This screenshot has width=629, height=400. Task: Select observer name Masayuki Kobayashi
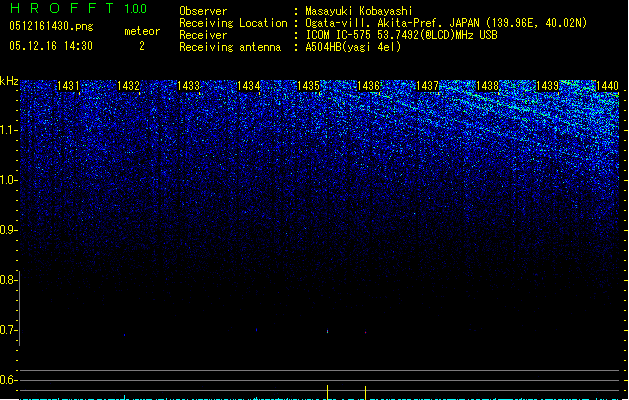coord(359,11)
